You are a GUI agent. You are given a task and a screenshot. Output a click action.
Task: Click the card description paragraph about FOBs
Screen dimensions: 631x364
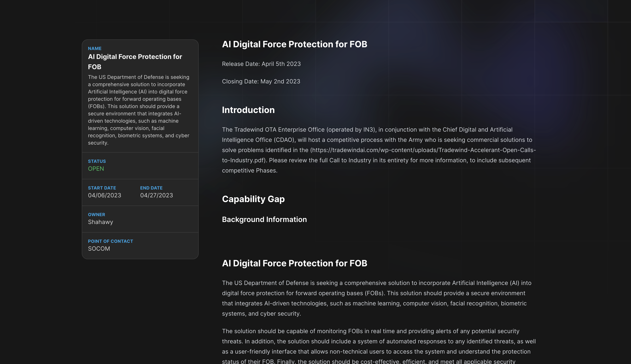pyautogui.click(x=139, y=110)
